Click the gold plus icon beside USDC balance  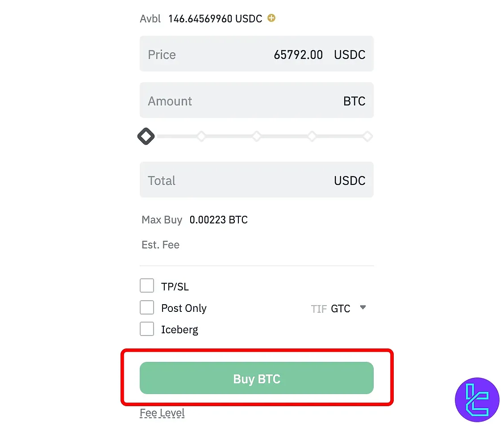271,18
